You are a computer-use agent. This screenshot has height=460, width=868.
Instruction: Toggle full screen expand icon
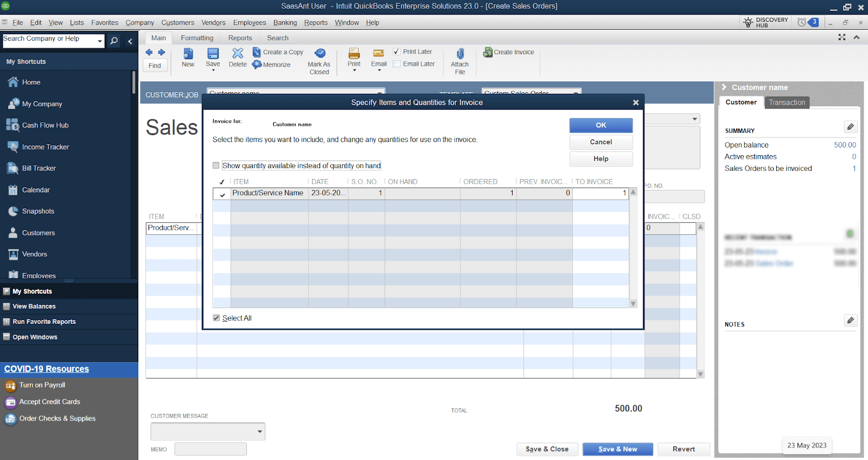coord(842,37)
